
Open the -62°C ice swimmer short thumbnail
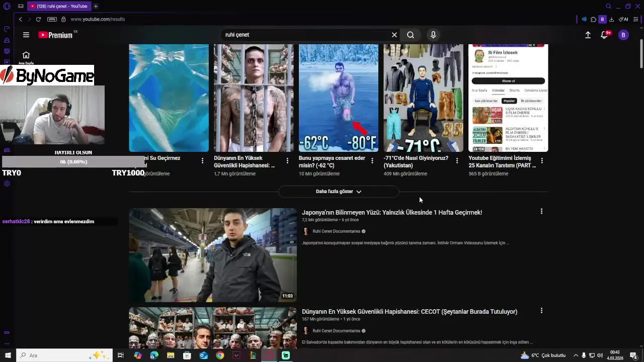coord(339,98)
